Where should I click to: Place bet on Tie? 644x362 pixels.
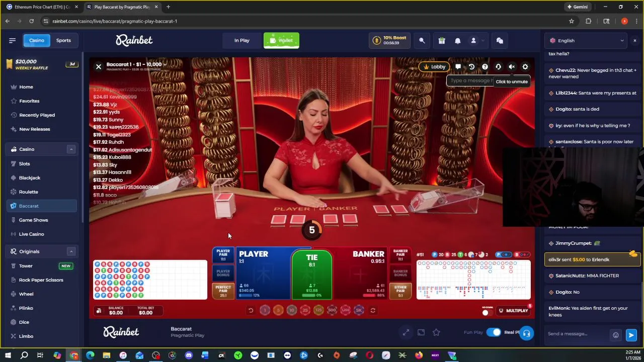tap(312, 274)
